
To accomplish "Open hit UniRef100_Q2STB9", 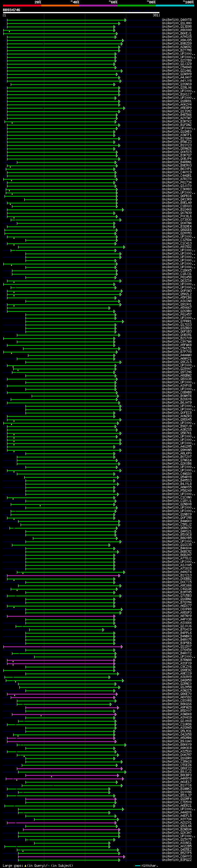I will click(177, 60).
